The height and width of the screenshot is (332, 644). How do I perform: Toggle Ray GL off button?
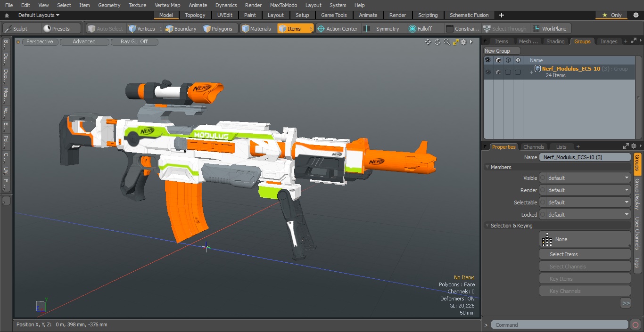(134, 42)
